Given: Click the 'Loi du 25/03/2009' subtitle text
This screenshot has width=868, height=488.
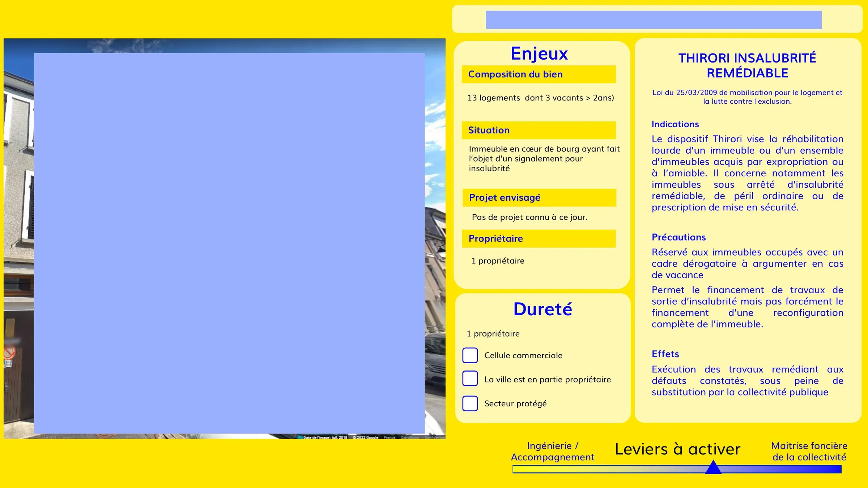Looking at the screenshot, I should [747, 97].
